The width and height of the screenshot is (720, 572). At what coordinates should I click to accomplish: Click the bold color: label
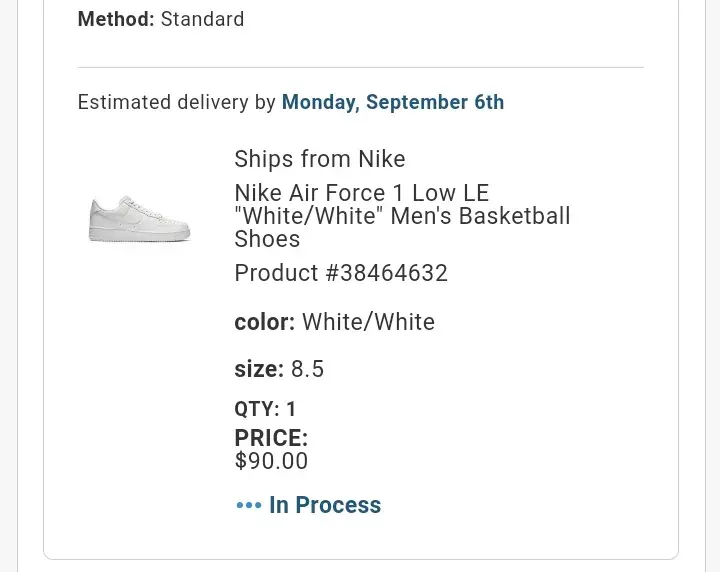click(264, 322)
